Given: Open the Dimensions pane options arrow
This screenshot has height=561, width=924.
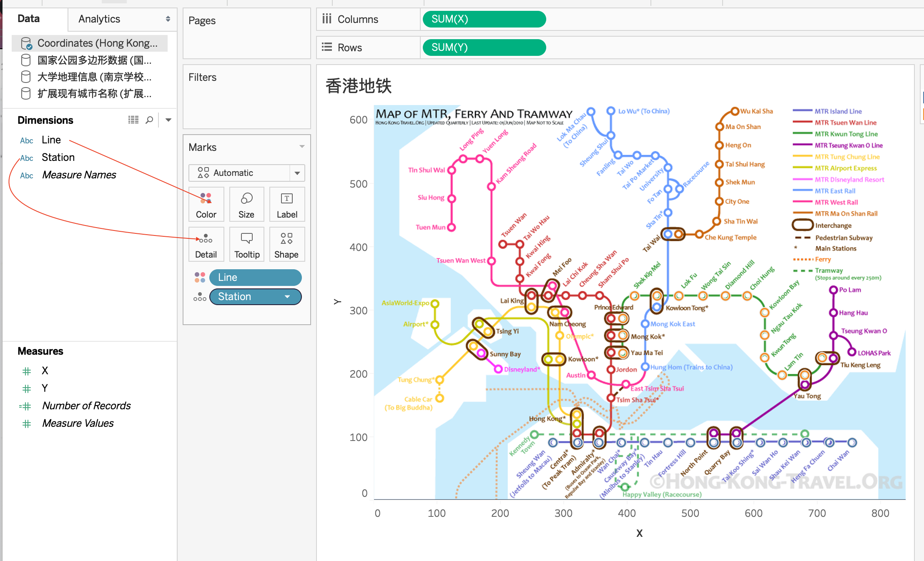Looking at the screenshot, I should (x=168, y=120).
